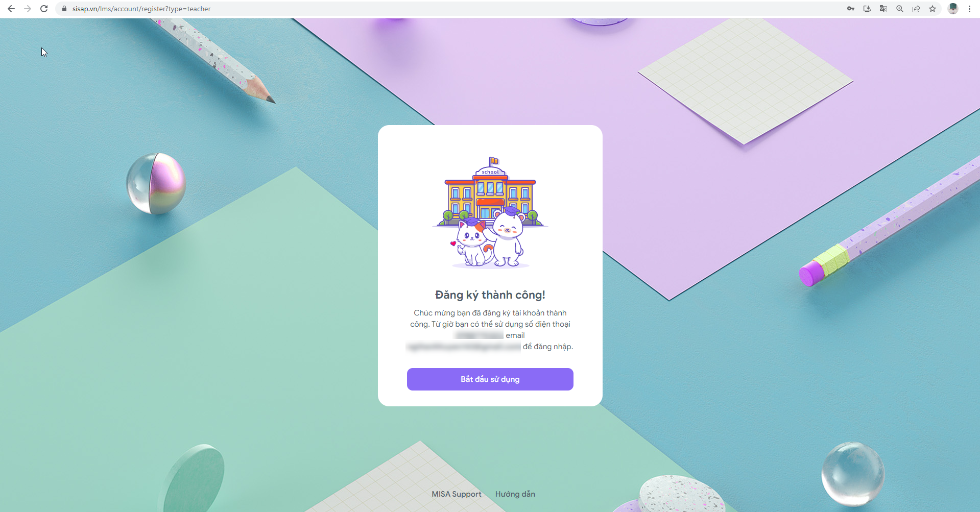Open the Chrome three-dot menu
The height and width of the screenshot is (512, 980).
point(969,9)
